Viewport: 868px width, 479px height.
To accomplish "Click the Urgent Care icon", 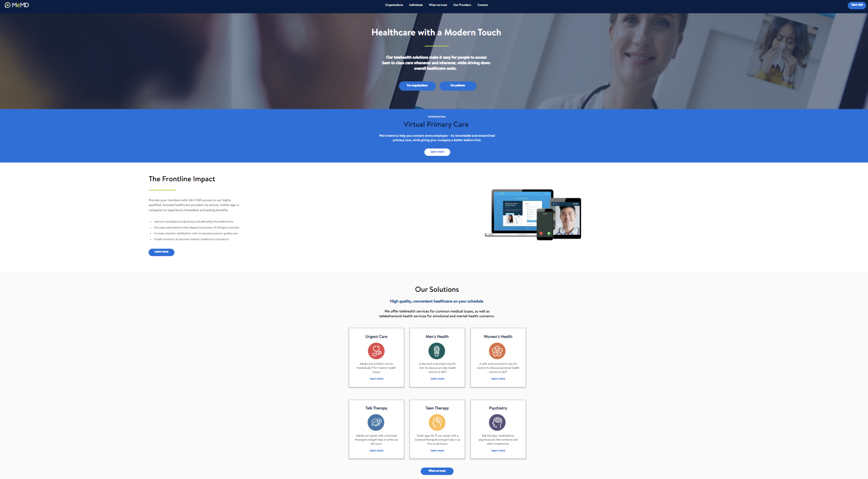I will (x=376, y=350).
